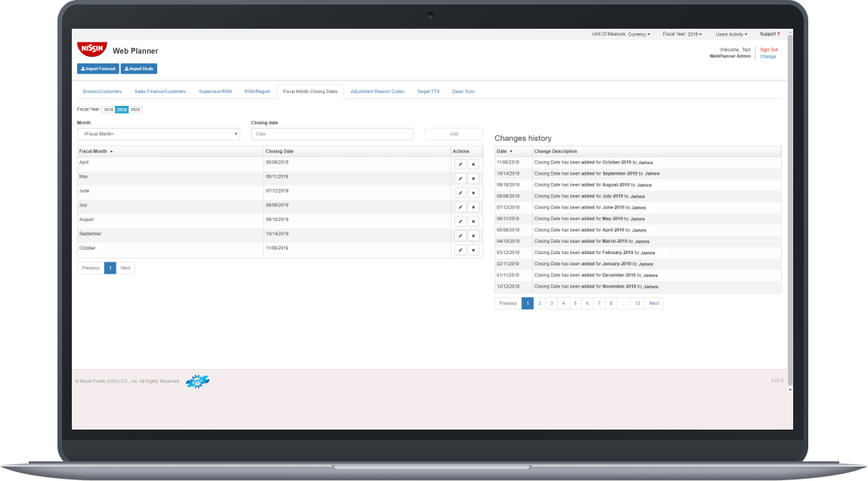Click the Import Deals upload icon
Screen dimensions: 868x481
coord(126,68)
